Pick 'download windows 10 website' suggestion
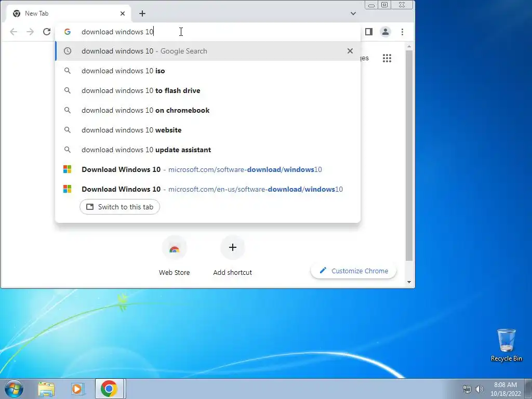This screenshot has width=532, height=399. pos(208,129)
